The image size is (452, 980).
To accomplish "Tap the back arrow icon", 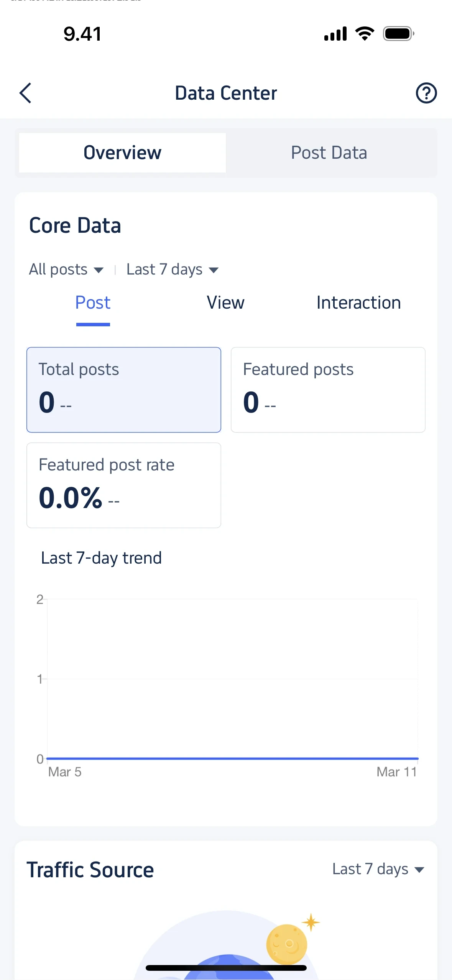I will click(25, 93).
